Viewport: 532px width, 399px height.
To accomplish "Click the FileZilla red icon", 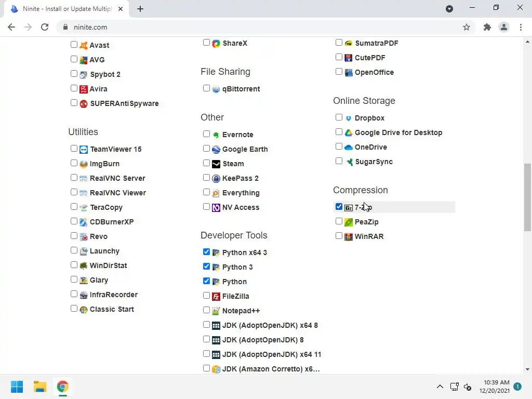I will tap(216, 296).
